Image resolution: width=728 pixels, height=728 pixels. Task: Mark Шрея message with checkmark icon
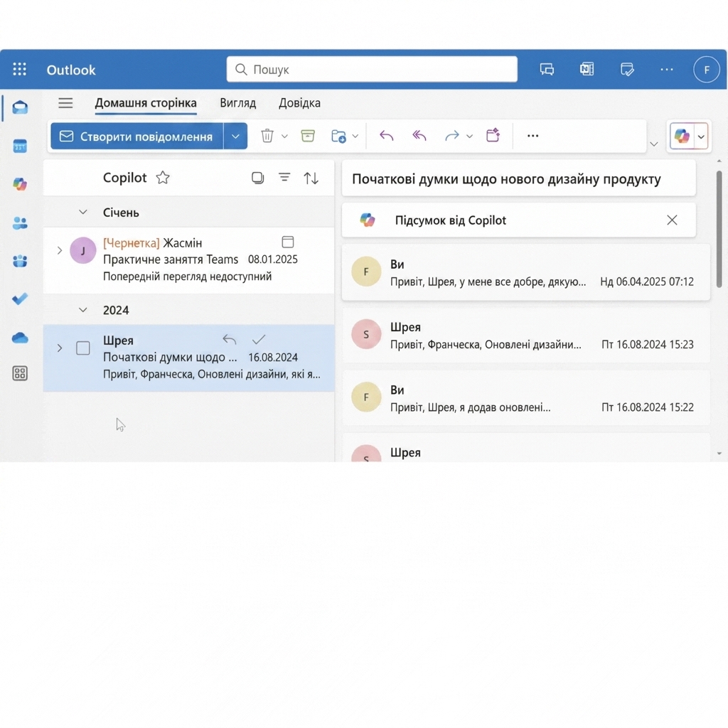pyautogui.click(x=259, y=339)
